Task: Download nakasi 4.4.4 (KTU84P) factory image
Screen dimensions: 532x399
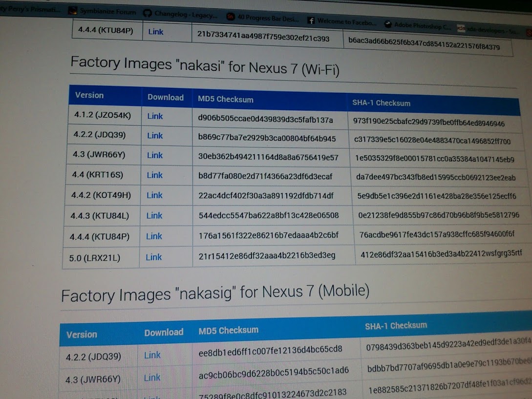Action: coord(154,236)
